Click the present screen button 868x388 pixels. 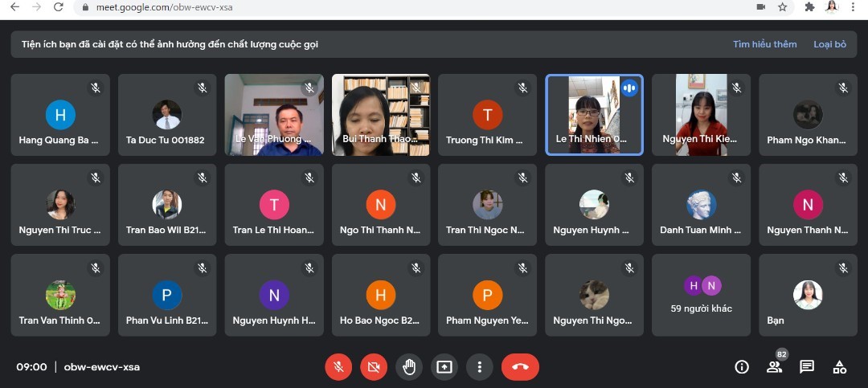coord(444,367)
